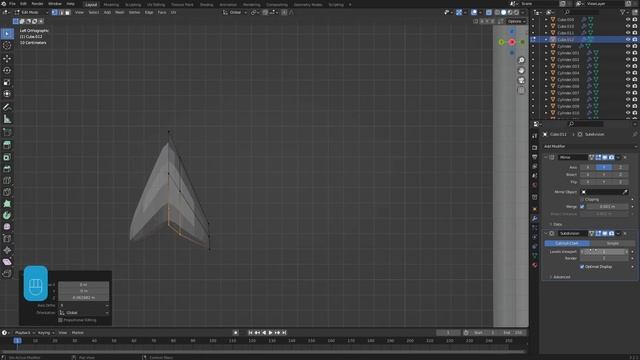
Task: Hide Cube.012 with its eye icon
Action: [x=628, y=40]
